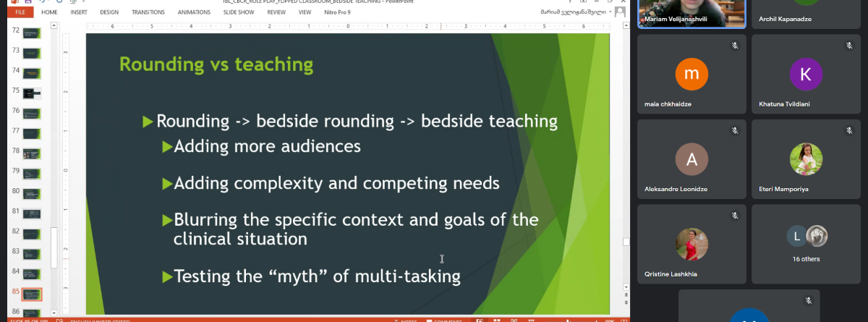868x322 pixels.
Task: Switch to the REVIEW tab
Action: [x=276, y=12]
